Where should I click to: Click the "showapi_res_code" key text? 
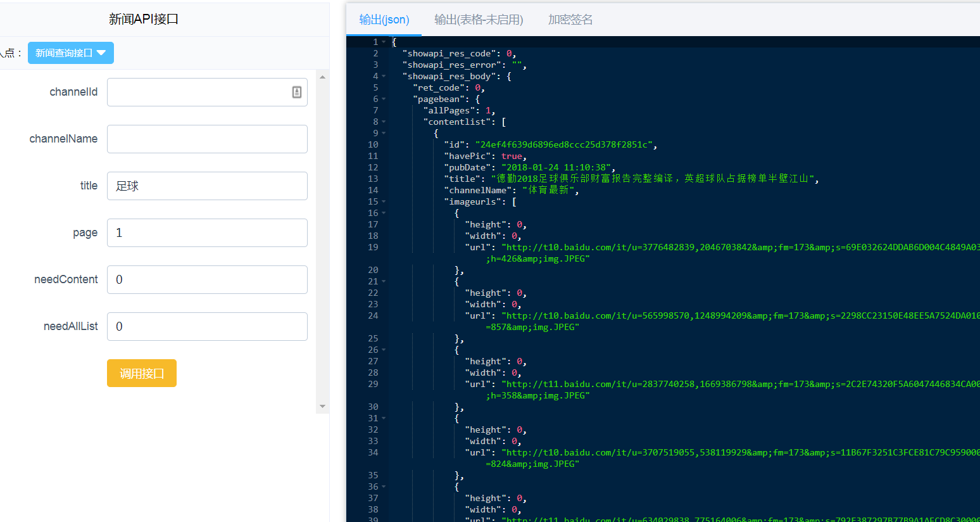click(x=449, y=54)
